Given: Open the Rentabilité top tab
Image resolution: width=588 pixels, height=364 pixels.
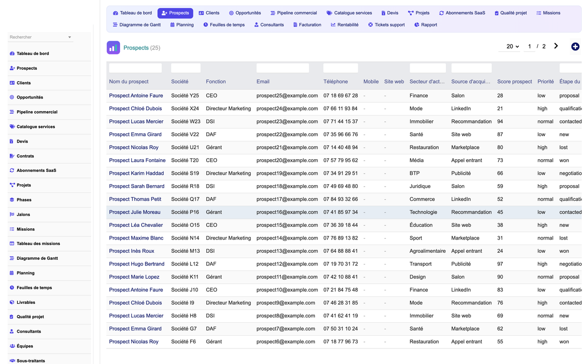Looking at the screenshot, I should coord(345,25).
